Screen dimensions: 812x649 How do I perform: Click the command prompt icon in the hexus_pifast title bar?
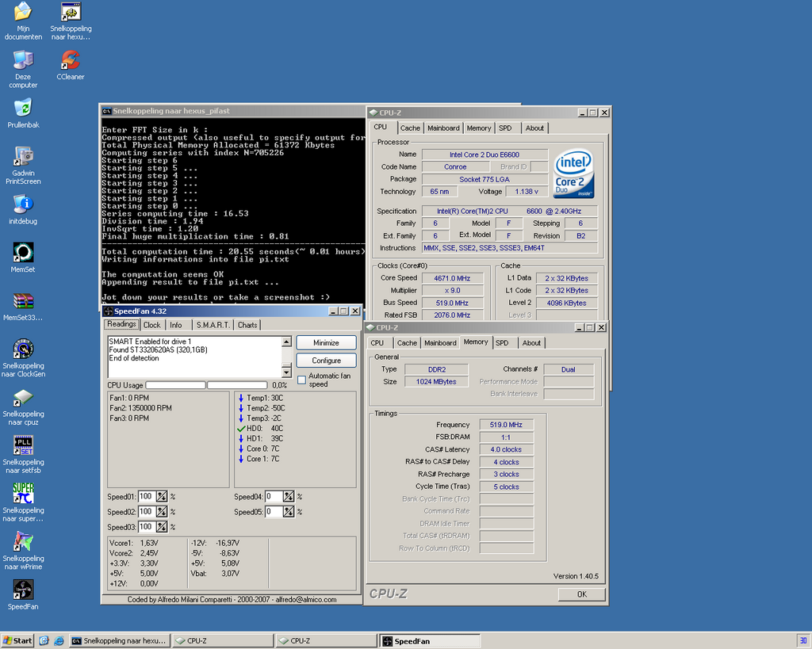coord(107,111)
